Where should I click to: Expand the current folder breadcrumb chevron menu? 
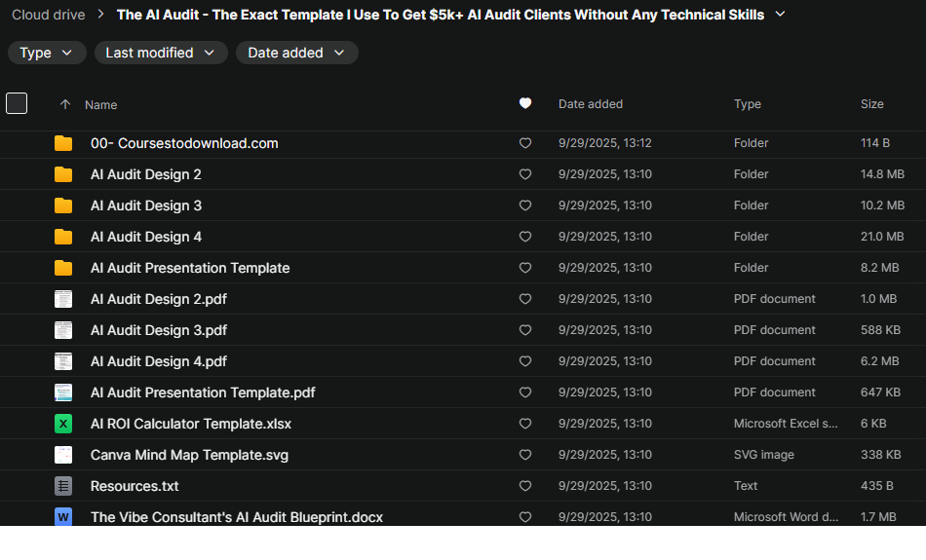780,15
